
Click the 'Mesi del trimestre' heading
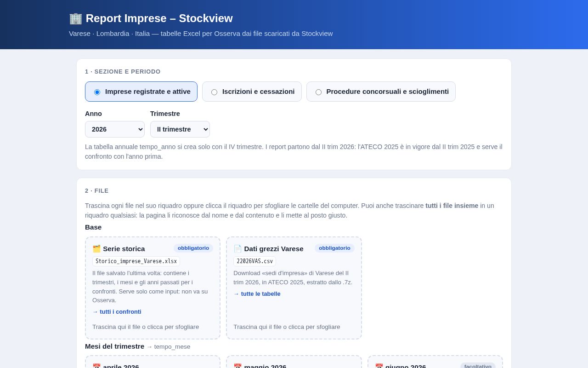tap(114, 346)
